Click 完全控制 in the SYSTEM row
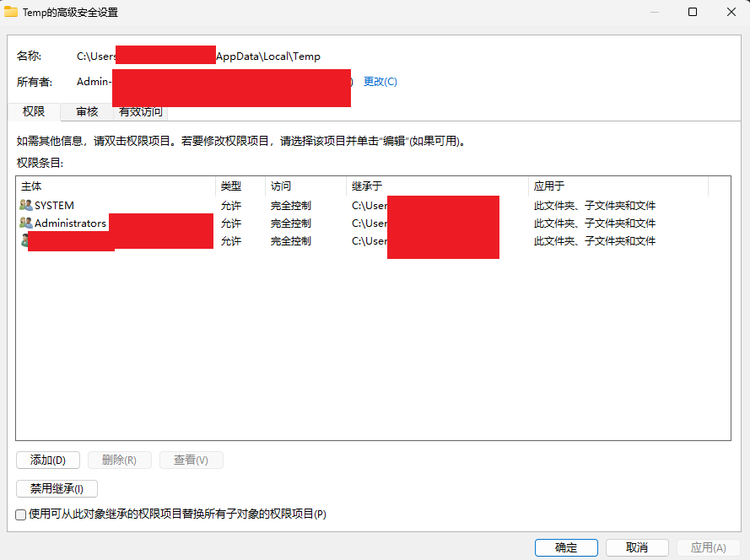750x560 pixels. point(291,206)
